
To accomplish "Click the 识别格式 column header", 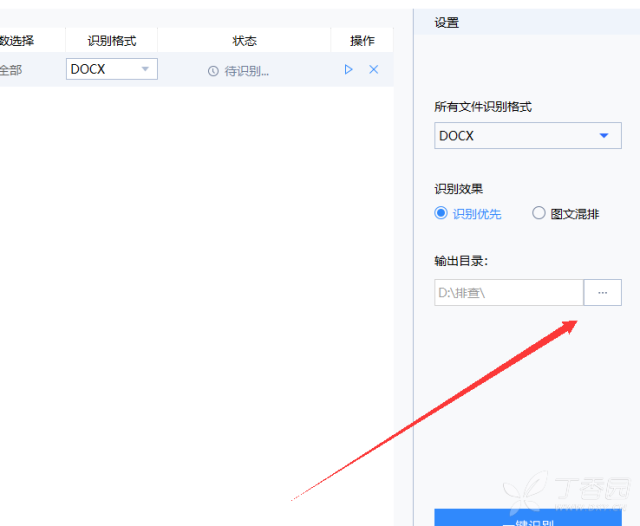I will (x=112, y=40).
